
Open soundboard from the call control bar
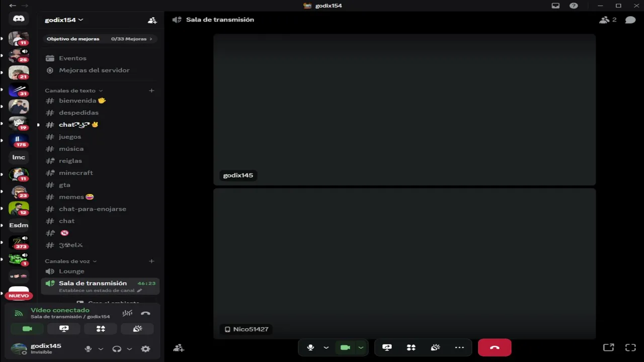click(x=435, y=347)
